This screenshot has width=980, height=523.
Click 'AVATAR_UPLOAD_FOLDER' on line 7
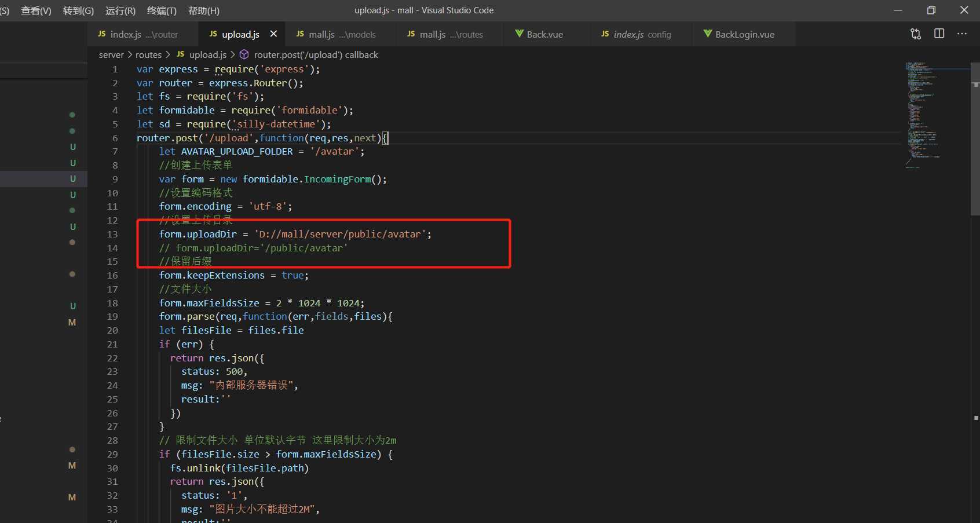pos(237,151)
